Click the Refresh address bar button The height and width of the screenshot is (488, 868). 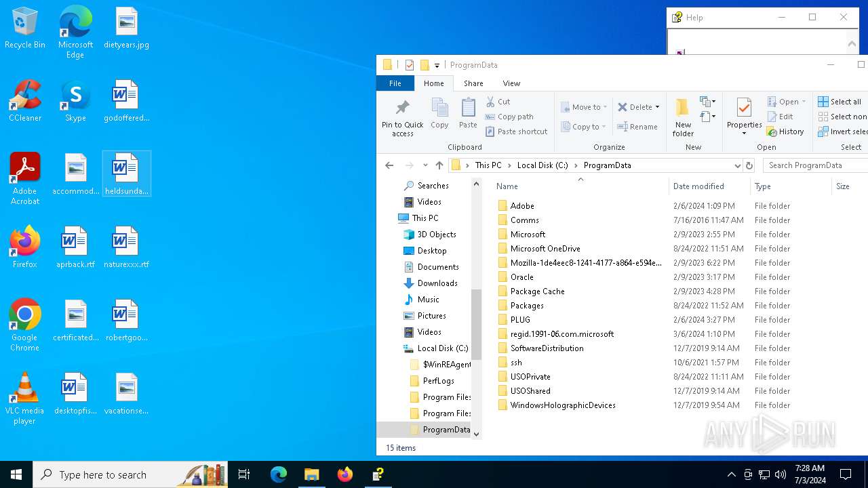[x=749, y=165]
